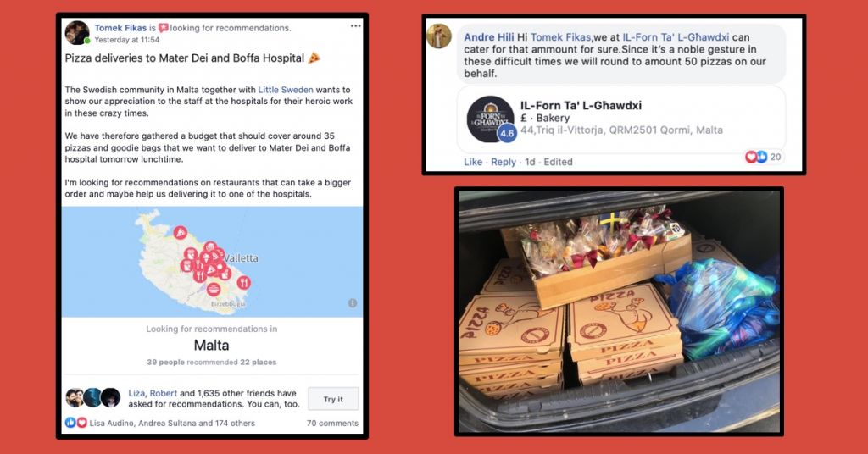Reply to Andre Hili's comment
The height and width of the screenshot is (454, 868).
(504, 162)
